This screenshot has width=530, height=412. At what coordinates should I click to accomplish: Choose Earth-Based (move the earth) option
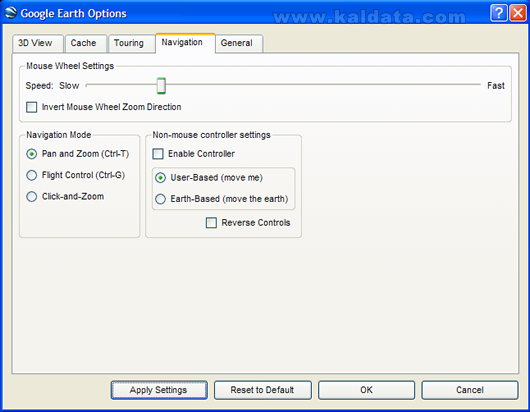[161, 199]
